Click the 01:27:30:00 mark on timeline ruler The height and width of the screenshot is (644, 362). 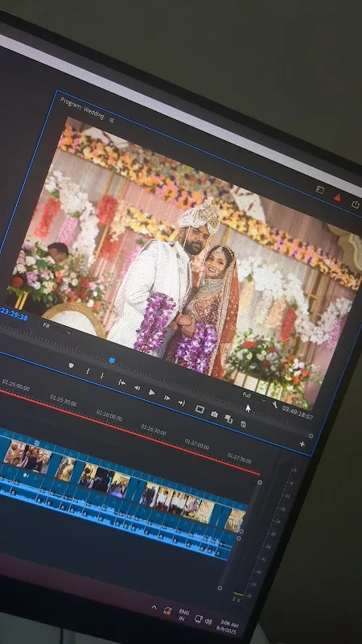239,458
